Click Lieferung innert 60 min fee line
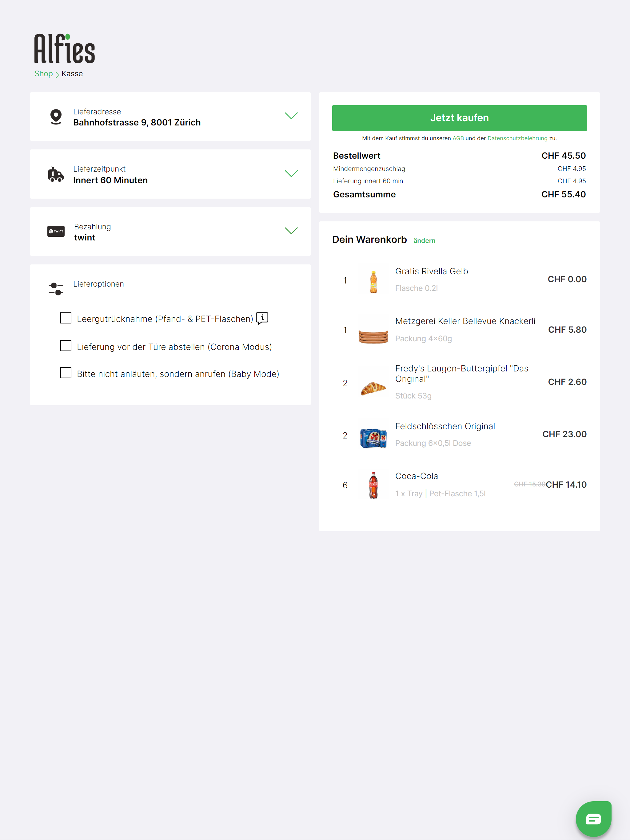 coord(459,181)
